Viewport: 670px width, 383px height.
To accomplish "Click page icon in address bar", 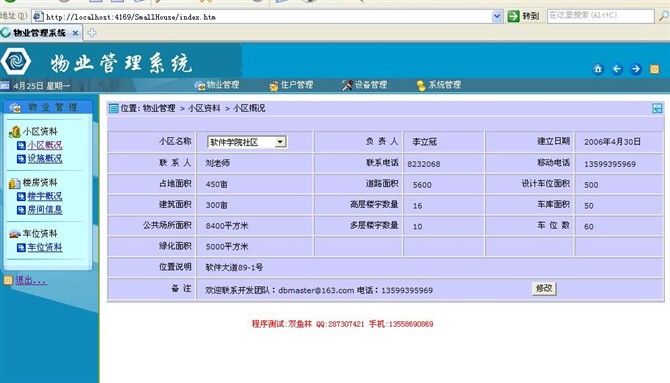I will [38, 17].
